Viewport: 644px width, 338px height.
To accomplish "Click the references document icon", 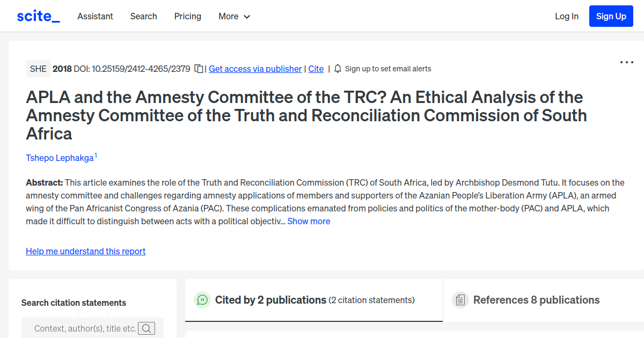I will (460, 300).
